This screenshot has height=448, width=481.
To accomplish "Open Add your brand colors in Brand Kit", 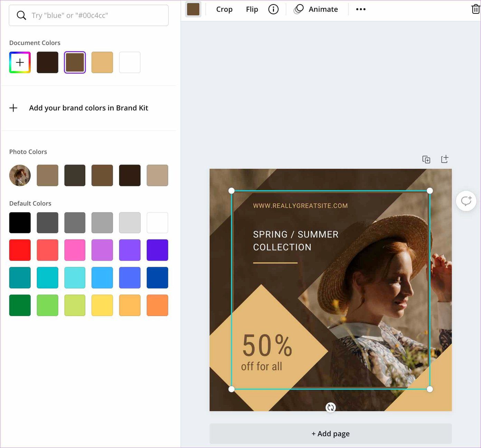I will pos(88,108).
